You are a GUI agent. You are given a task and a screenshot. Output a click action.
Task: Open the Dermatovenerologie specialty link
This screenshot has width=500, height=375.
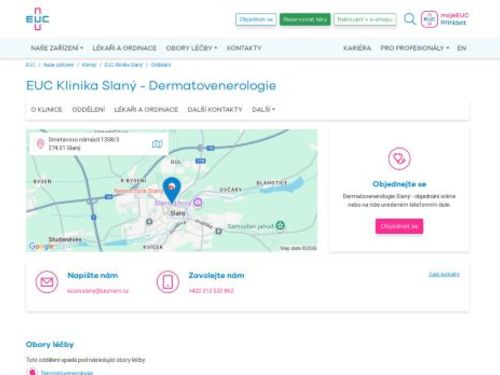click(67, 372)
